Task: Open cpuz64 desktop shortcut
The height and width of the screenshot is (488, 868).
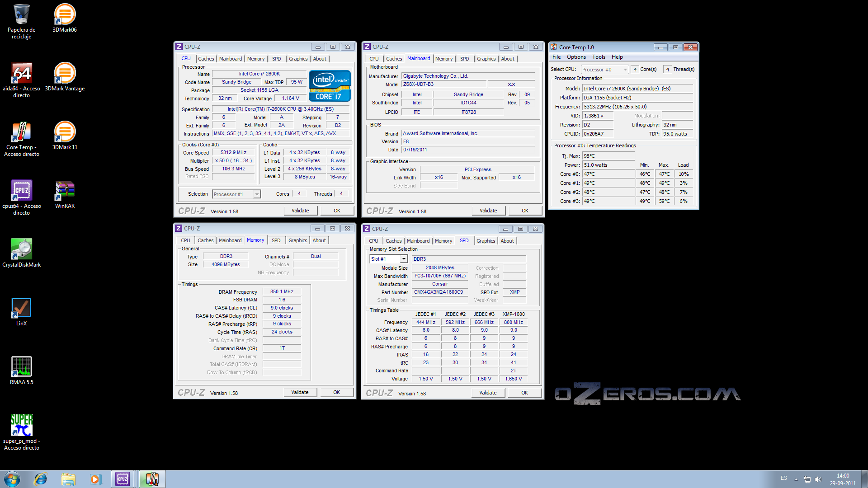Action: pyautogui.click(x=21, y=197)
